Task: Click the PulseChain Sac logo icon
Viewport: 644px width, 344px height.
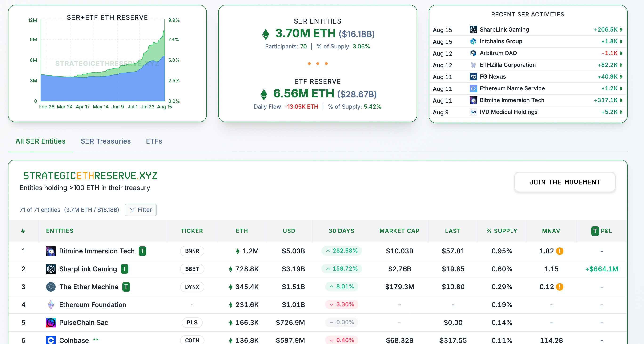Action: 51,322
